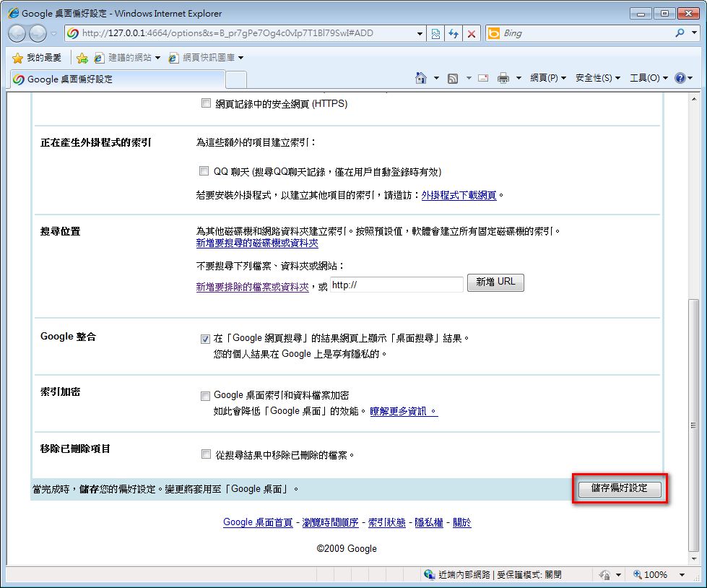This screenshot has width=707, height=588.
Task: Click the Bing search magnifier icon
Action: pos(680,33)
